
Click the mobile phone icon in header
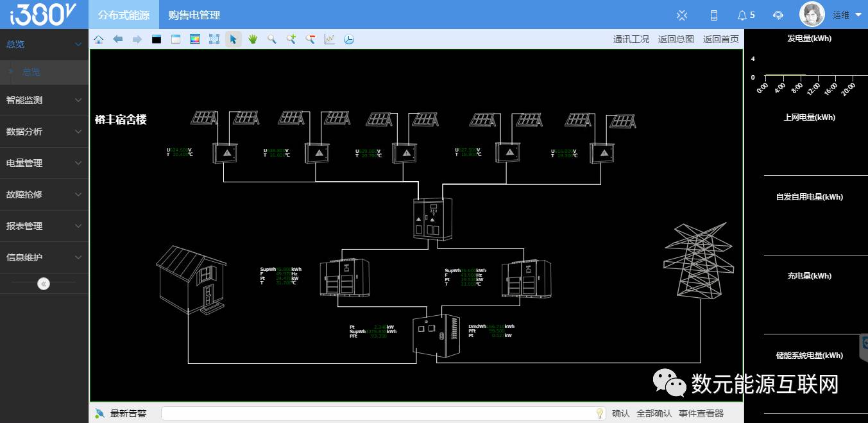pos(714,15)
